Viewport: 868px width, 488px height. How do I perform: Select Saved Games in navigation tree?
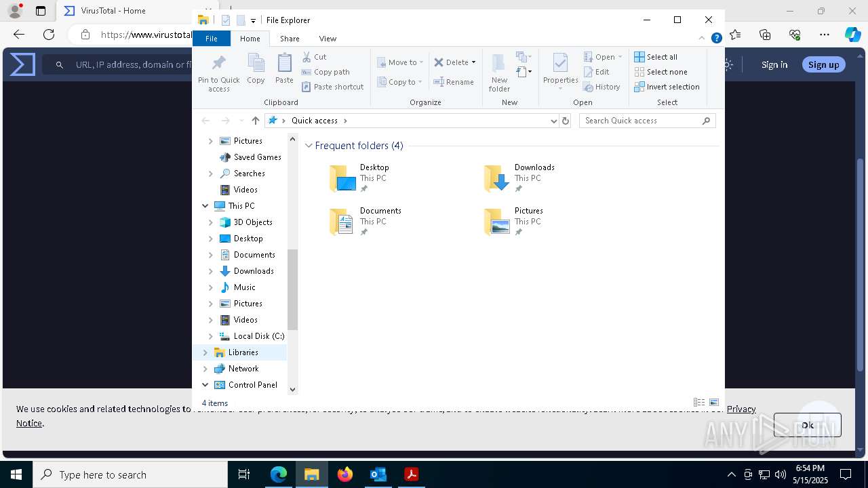click(x=257, y=157)
